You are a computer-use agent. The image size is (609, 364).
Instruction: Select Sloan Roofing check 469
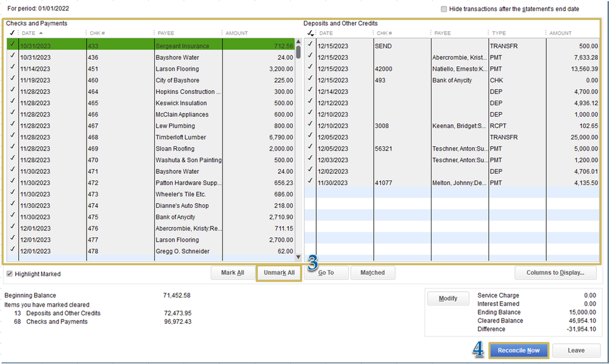(x=151, y=149)
